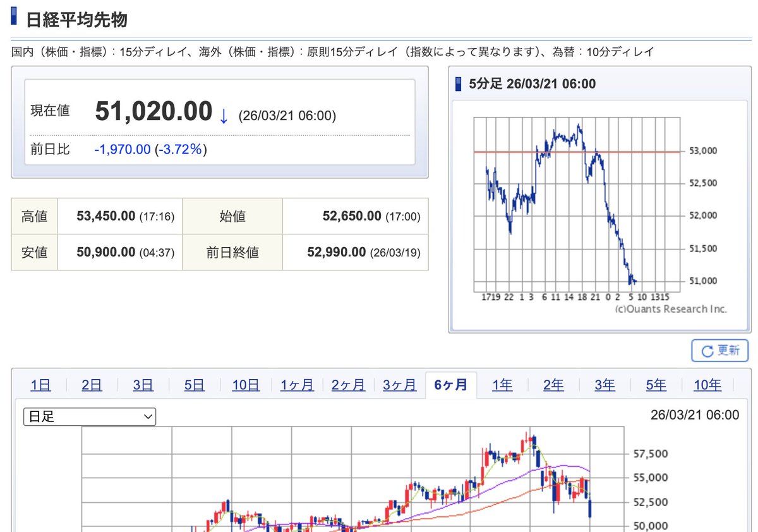Image resolution: width=758 pixels, height=532 pixels.
Task: Select the 5日 period tab
Action: pyautogui.click(x=195, y=385)
